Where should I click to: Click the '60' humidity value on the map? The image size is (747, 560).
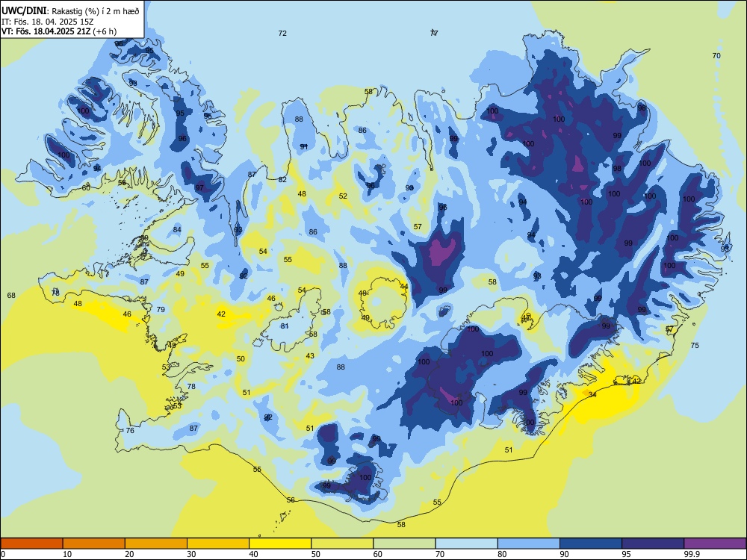coord(86,188)
